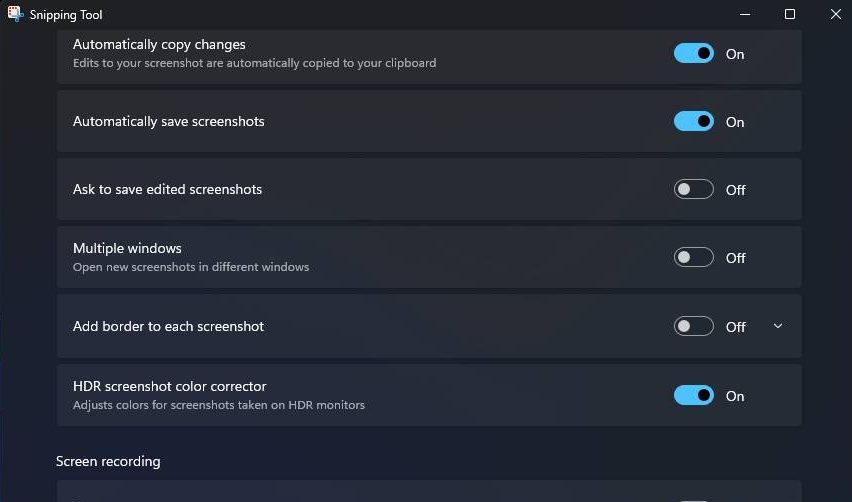Click the Snipping Tool app icon in title bar
This screenshot has height=502, width=852.
(15, 14)
